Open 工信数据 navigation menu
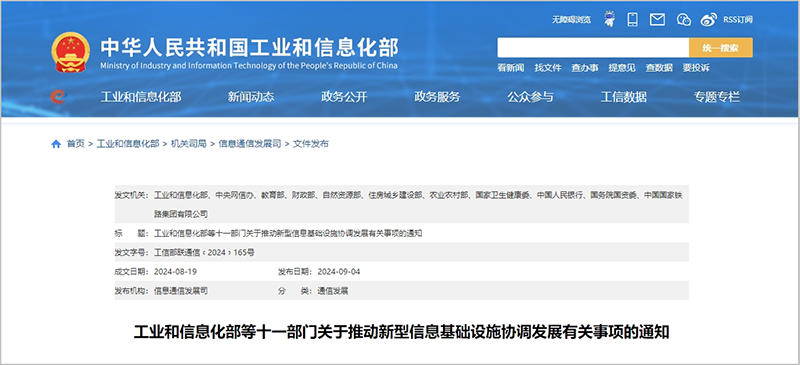800x365 pixels. pyautogui.click(x=623, y=96)
